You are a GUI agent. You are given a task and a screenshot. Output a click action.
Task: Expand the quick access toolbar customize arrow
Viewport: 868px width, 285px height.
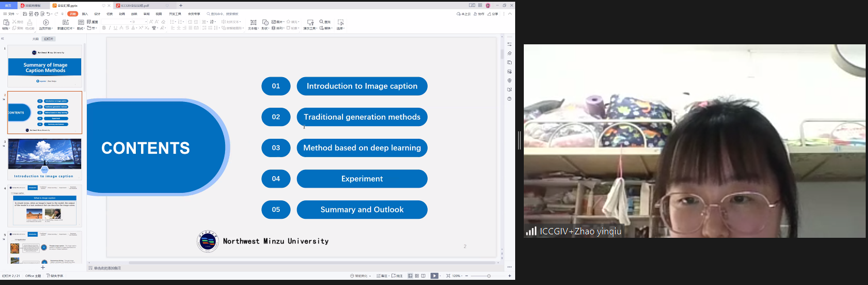point(62,14)
